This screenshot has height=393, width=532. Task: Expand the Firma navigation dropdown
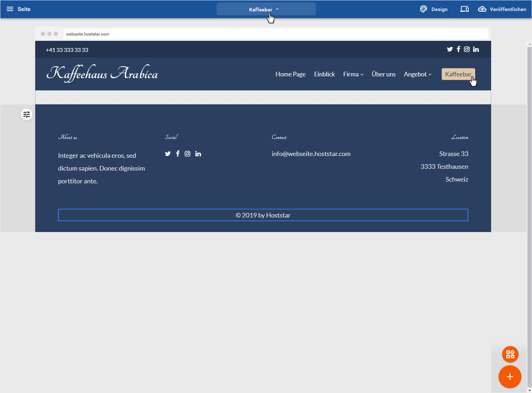click(x=353, y=74)
